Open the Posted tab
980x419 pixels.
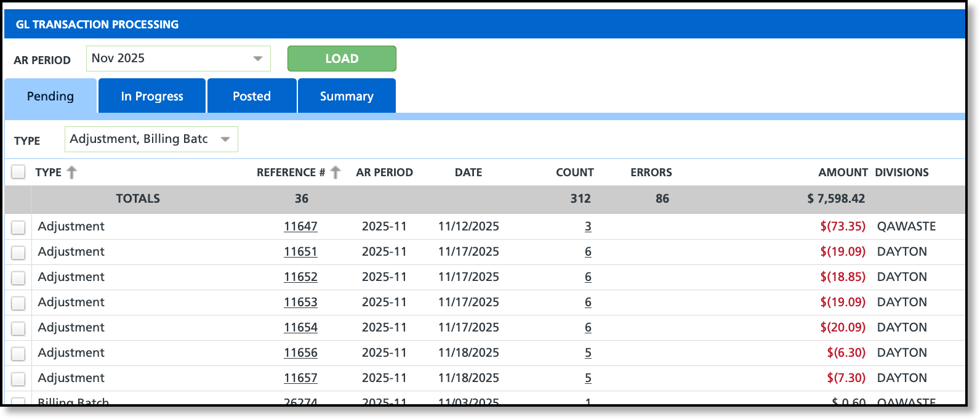252,96
